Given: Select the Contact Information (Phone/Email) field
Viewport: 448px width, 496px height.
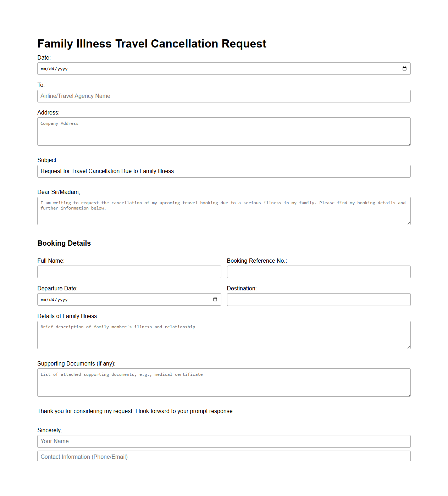Looking at the screenshot, I should (224, 457).
